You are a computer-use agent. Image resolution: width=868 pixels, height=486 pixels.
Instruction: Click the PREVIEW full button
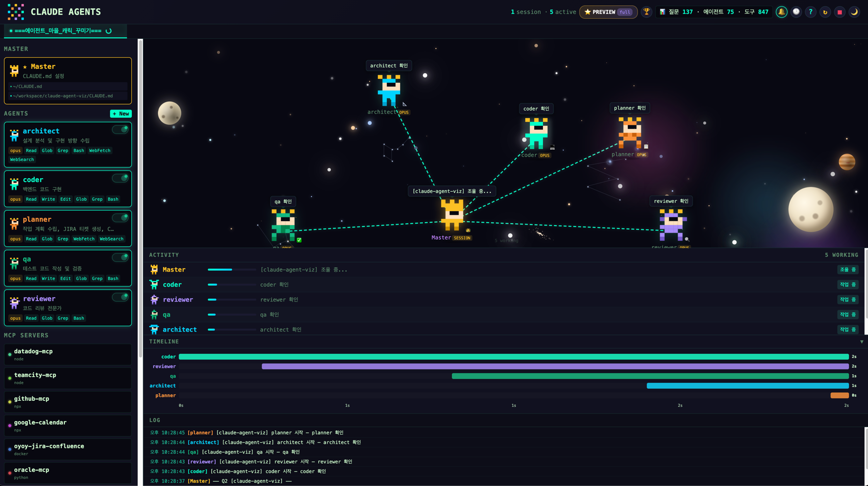click(x=608, y=12)
